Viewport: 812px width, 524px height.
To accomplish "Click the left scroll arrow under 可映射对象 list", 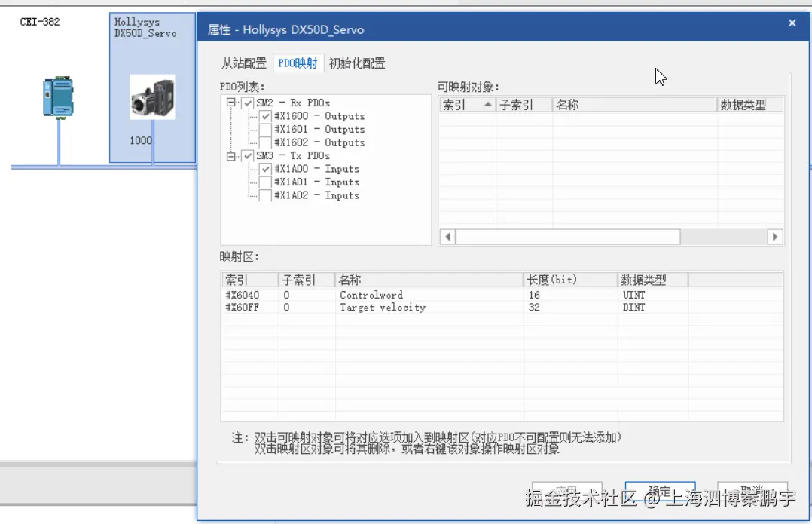I will [446, 236].
